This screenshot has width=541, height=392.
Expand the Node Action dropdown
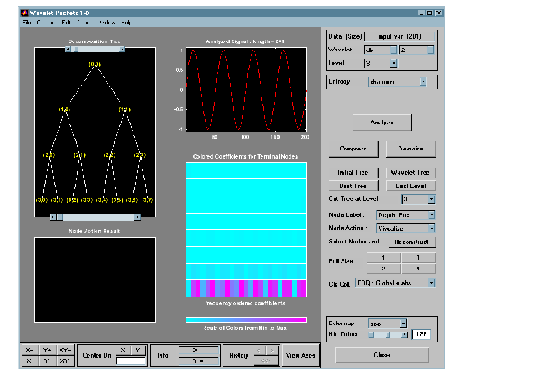pos(405,229)
